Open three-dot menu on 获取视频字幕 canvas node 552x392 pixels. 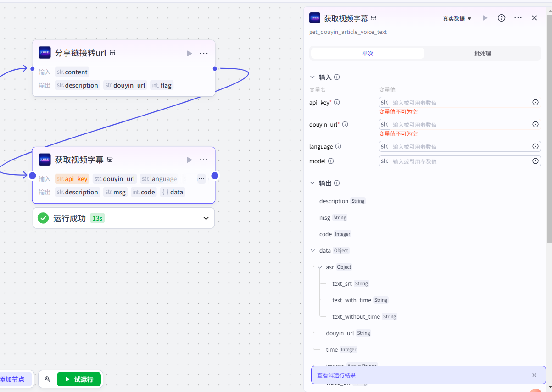coord(204,160)
